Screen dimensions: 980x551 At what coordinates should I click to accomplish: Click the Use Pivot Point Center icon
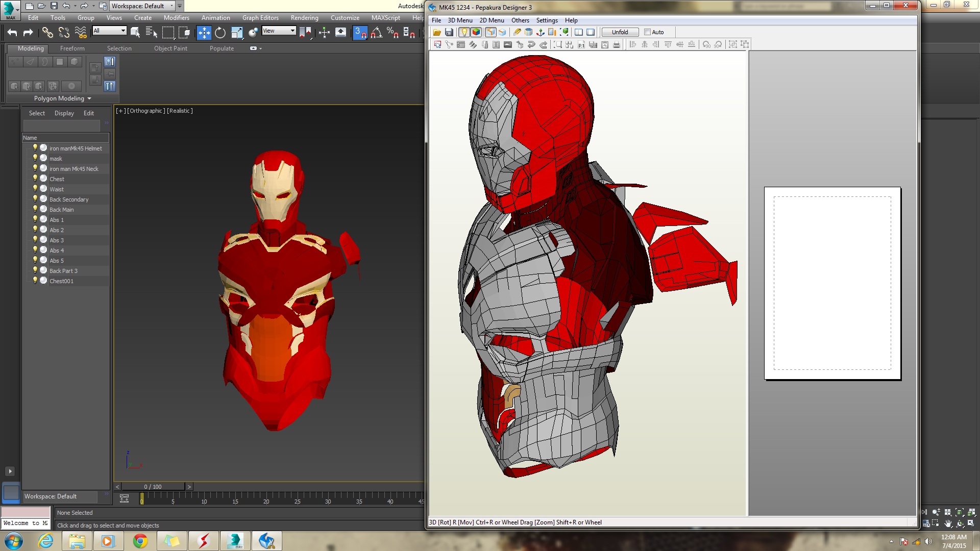(x=306, y=33)
